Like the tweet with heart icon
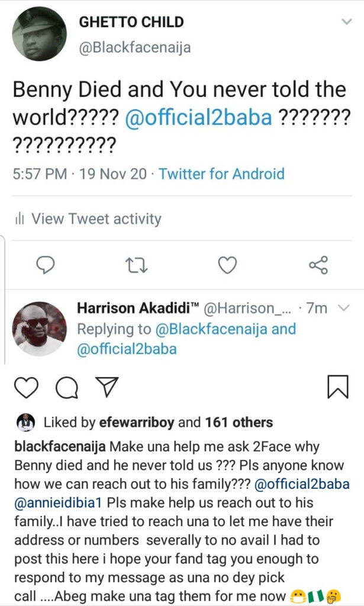Screen dimensions: 364x606 (227, 266)
